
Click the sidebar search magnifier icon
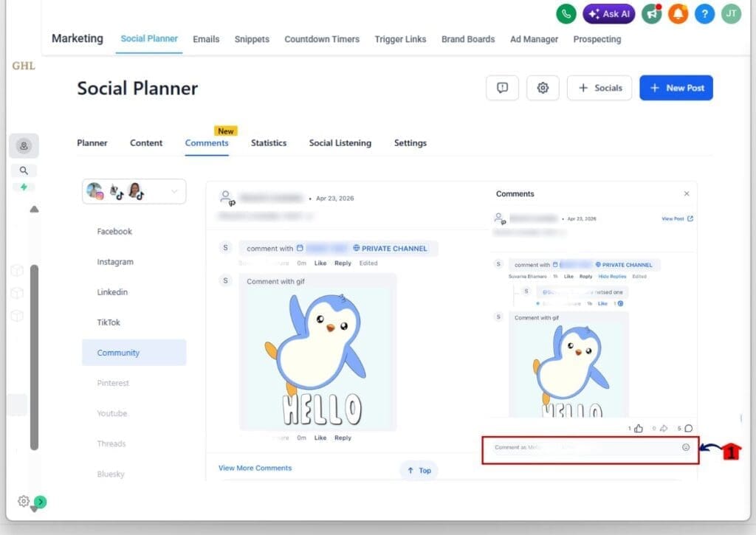point(24,170)
